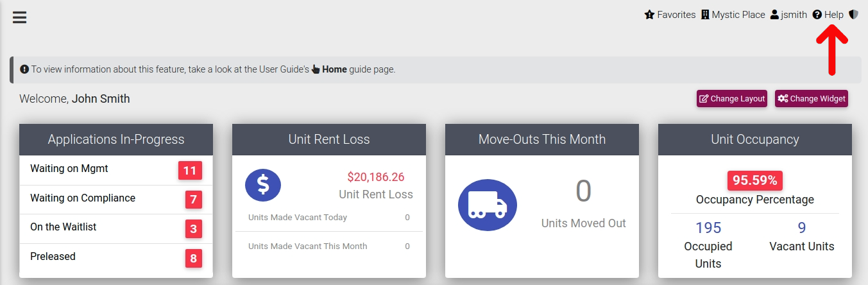Click the info icon in the guide banner
Viewport: 868px width, 285px height.
click(x=24, y=69)
